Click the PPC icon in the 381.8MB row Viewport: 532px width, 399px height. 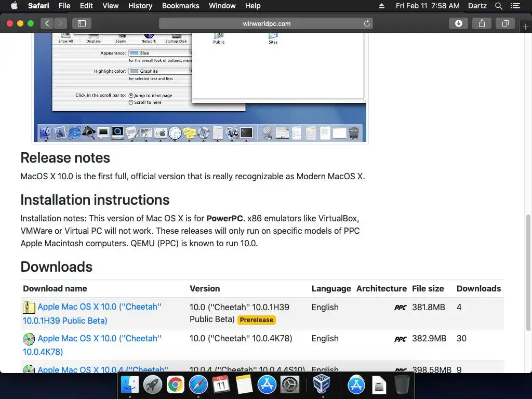401,308
